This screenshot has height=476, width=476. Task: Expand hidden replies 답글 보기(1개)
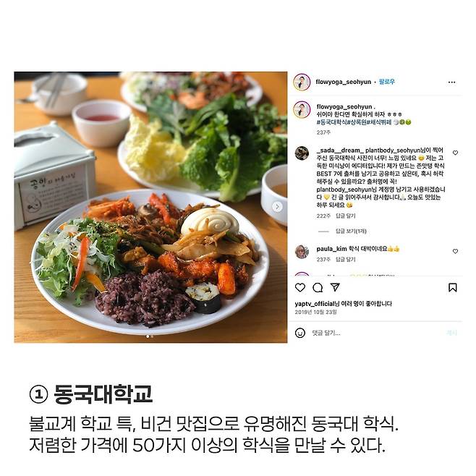coord(351,231)
